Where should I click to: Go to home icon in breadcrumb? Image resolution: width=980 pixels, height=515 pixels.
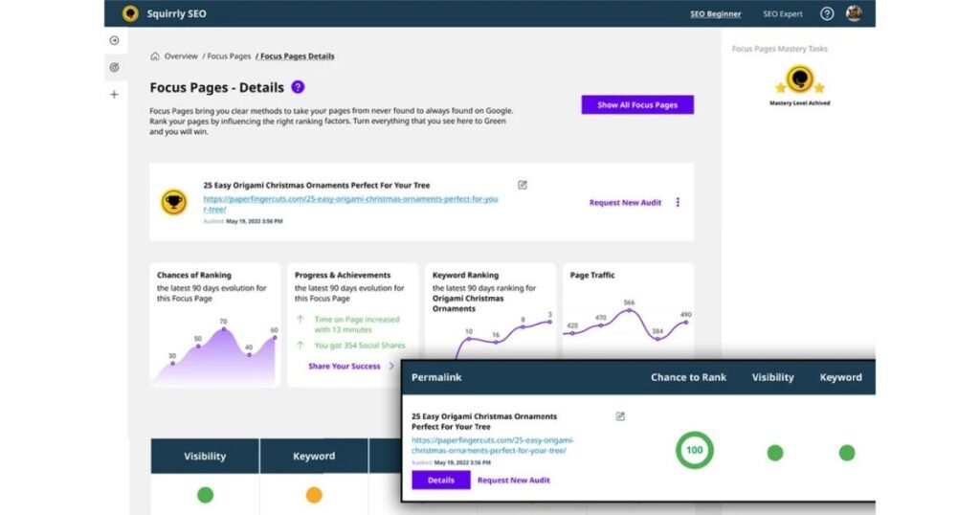click(x=154, y=56)
